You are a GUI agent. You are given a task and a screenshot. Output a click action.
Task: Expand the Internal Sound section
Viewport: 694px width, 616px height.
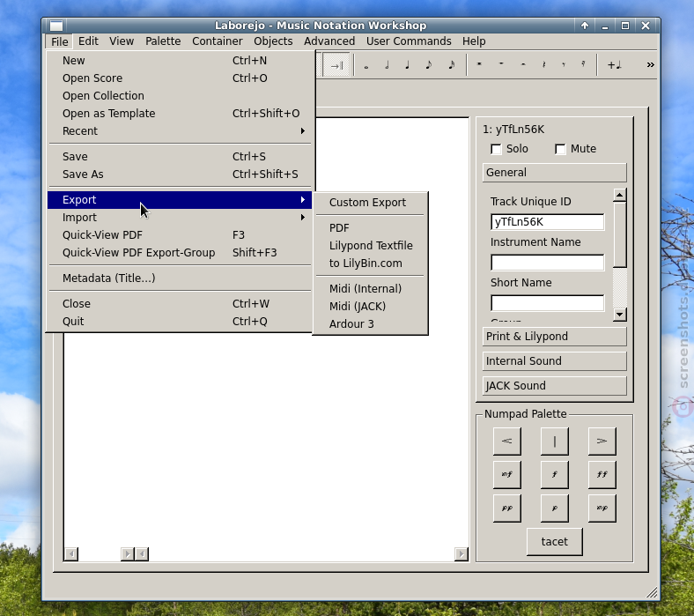point(555,361)
